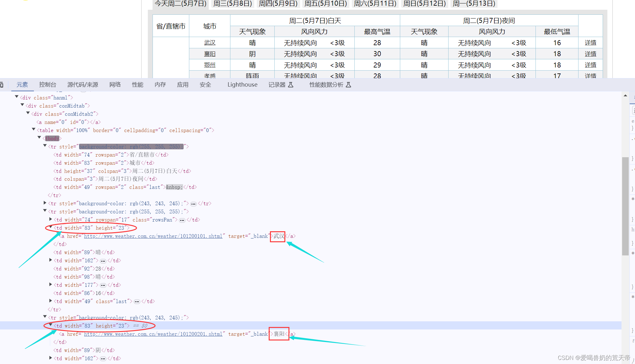Open the 武汉 city link in weather table
Screen dimensions: 635x364
pyautogui.click(x=210, y=43)
